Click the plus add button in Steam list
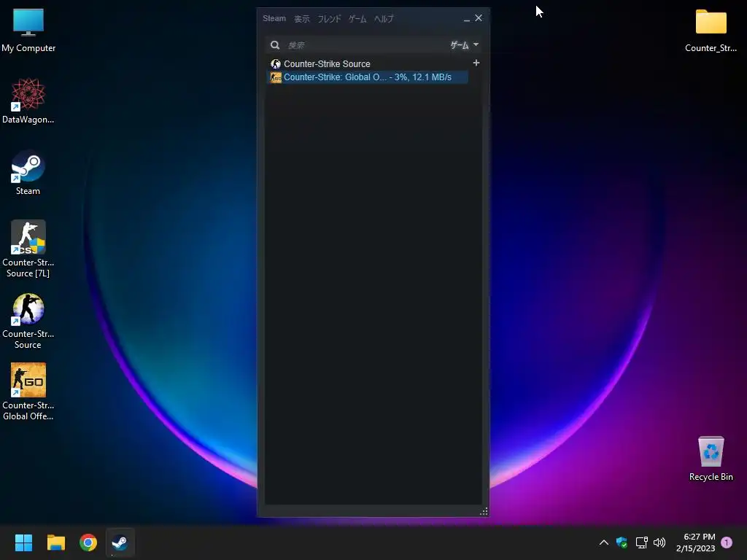This screenshot has width=747, height=560. [476, 63]
